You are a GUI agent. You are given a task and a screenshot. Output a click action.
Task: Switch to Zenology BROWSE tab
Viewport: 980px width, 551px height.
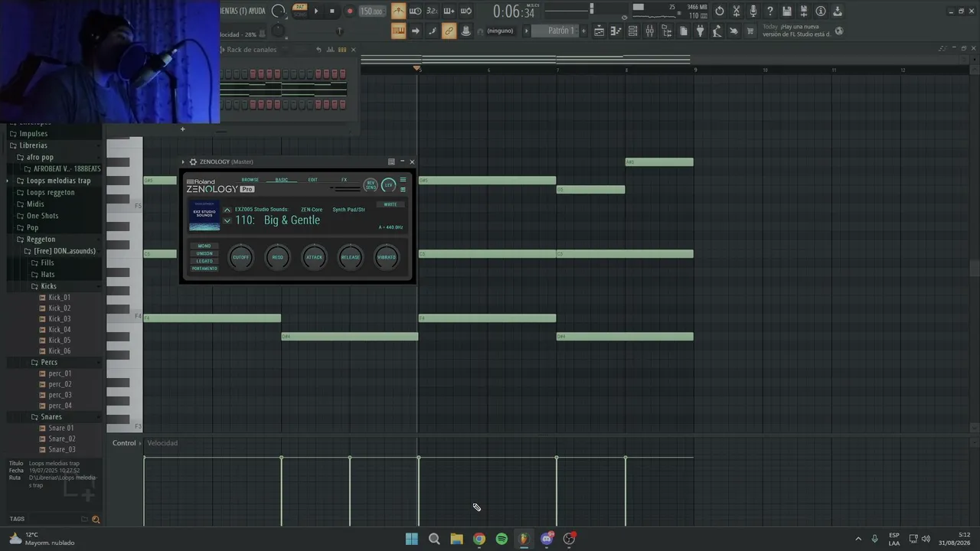(x=250, y=180)
